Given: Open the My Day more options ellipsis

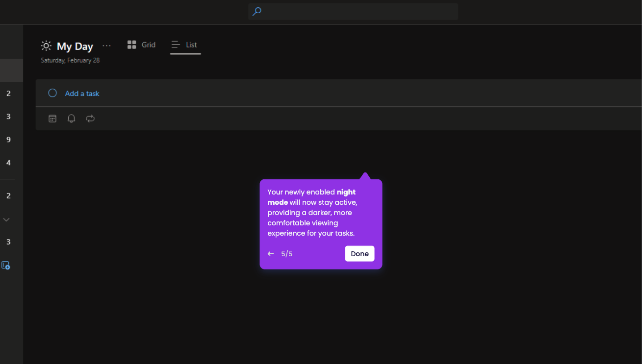Looking at the screenshot, I should pos(106,46).
